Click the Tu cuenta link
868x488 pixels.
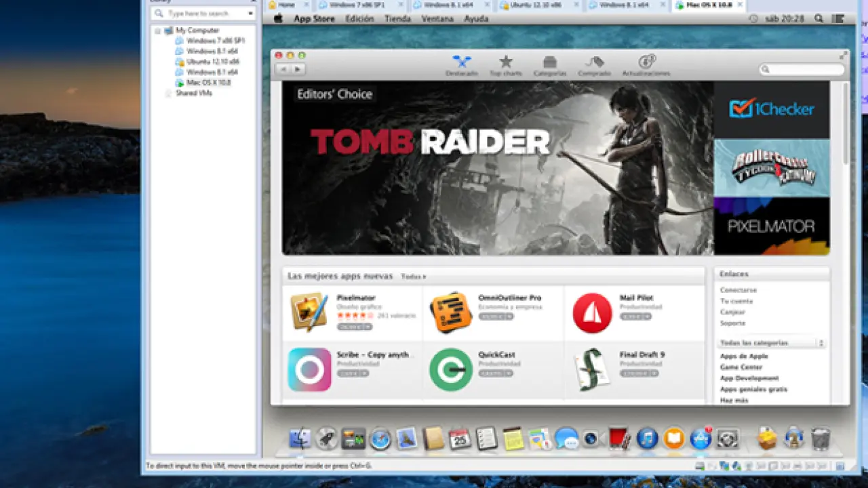[x=736, y=301]
